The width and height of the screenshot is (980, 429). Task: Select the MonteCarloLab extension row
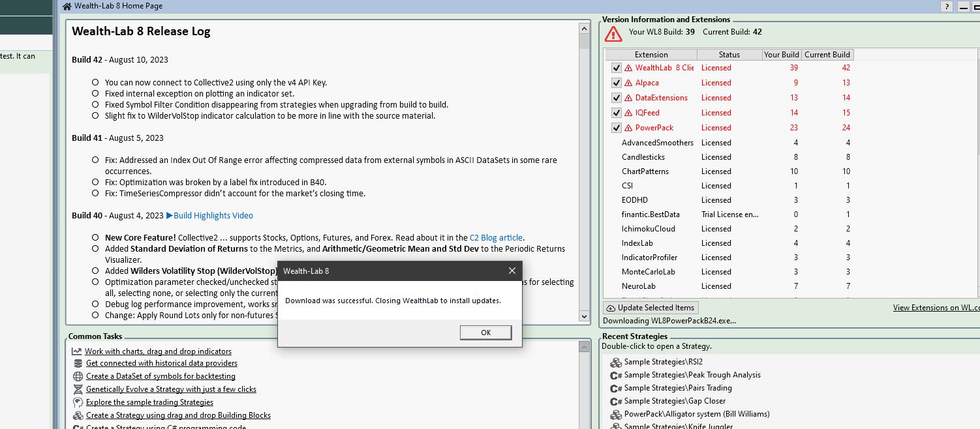tap(728, 272)
